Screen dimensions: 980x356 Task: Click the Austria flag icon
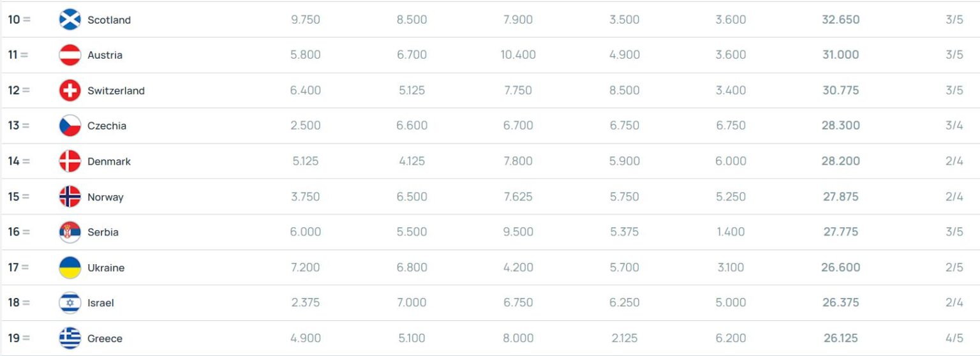tap(70, 55)
